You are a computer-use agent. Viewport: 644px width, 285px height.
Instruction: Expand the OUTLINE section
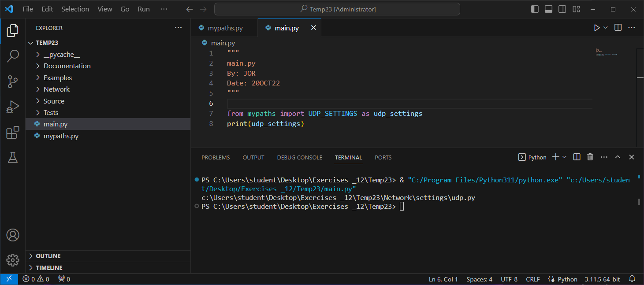[48, 256]
